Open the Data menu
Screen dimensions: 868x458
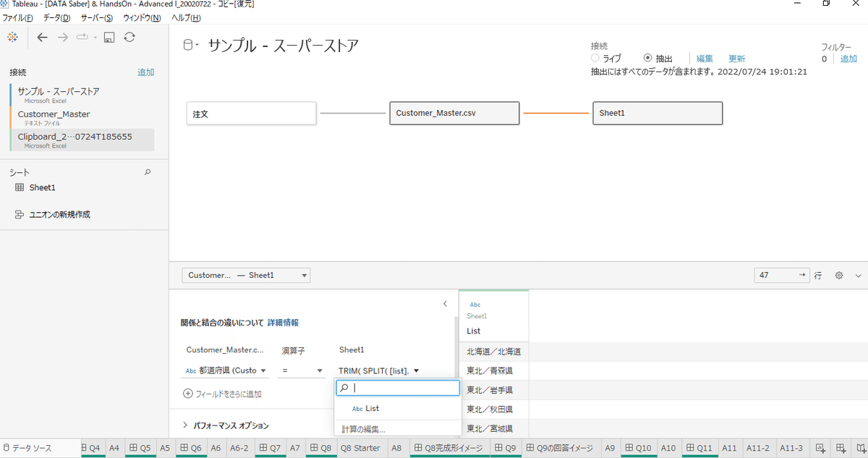click(56, 17)
